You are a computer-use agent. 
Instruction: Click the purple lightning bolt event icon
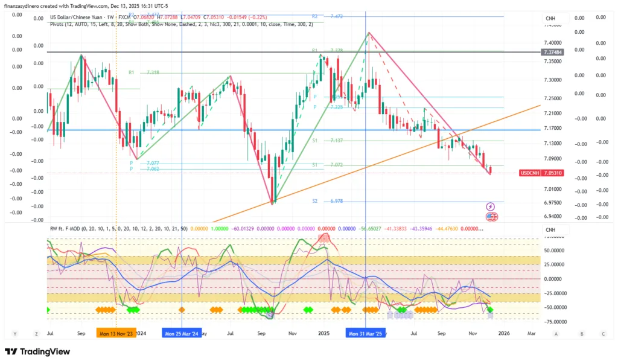[491, 207]
